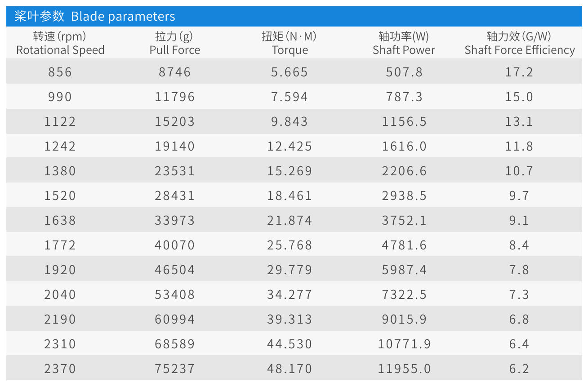Select pull force value 11796

click(x=175, y=97)
